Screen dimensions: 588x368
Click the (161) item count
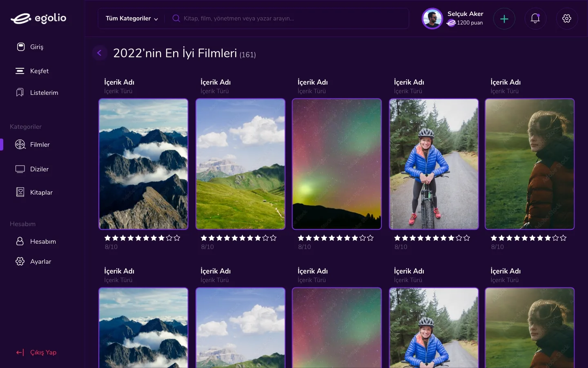pyautogui.click(x=247, y=55)
